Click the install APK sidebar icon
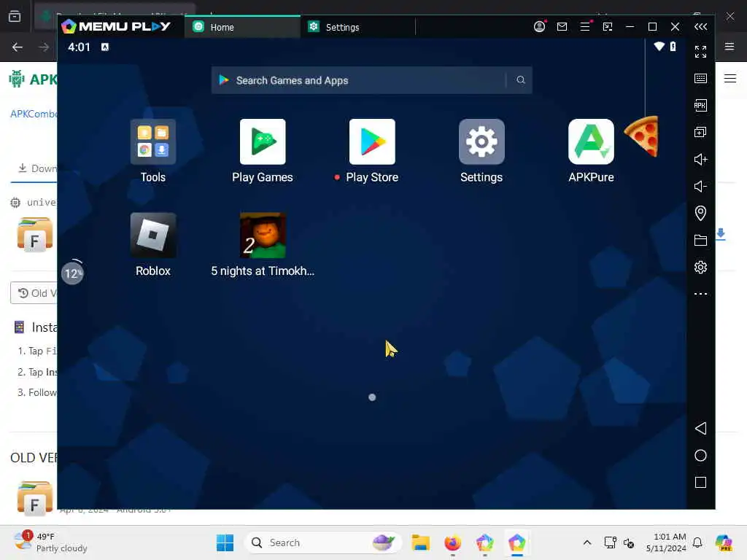 click(700, 105)
